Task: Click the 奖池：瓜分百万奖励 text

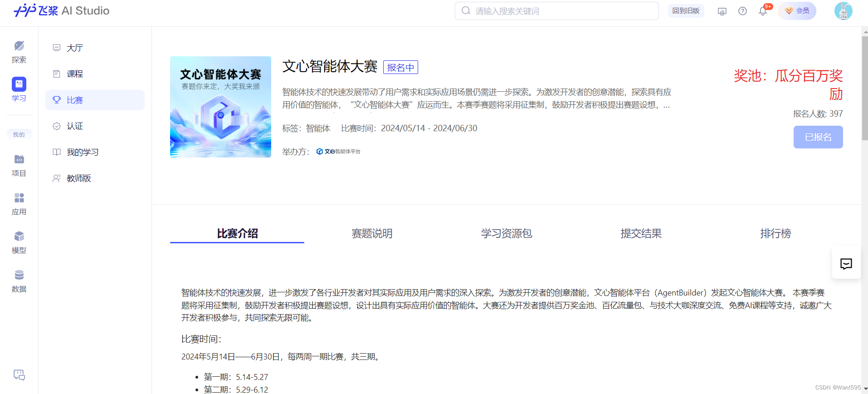Action: (x=788, y=84)
